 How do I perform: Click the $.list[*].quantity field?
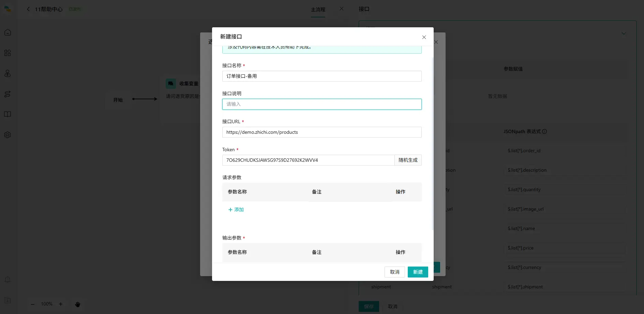(x=565, y=189)
